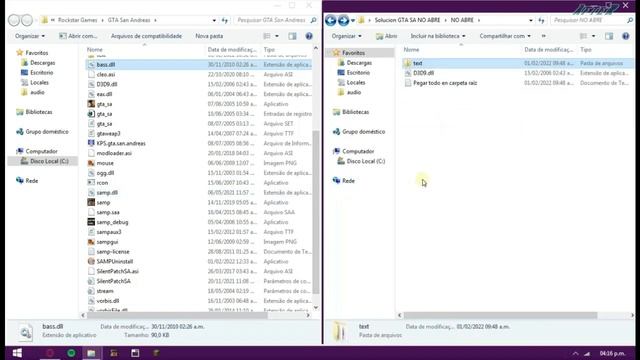640x360 pixels.
Task: Select D3D9.dll in the NO ABRE window
Action: [x=423, y=73]
